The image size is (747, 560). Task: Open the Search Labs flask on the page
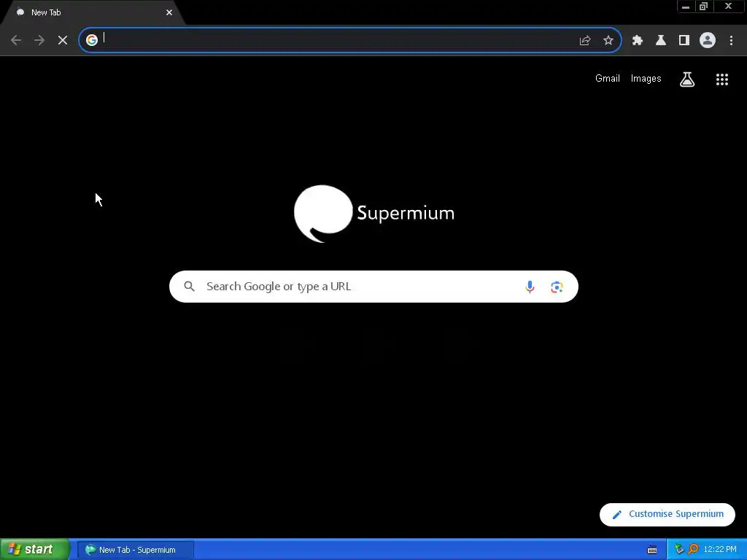(687, 79)
